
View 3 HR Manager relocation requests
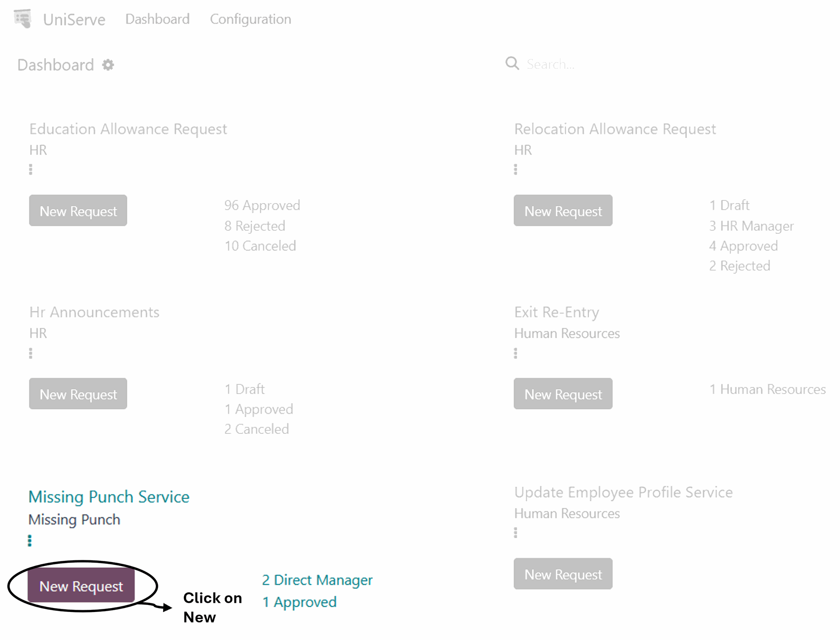(751, 226)
